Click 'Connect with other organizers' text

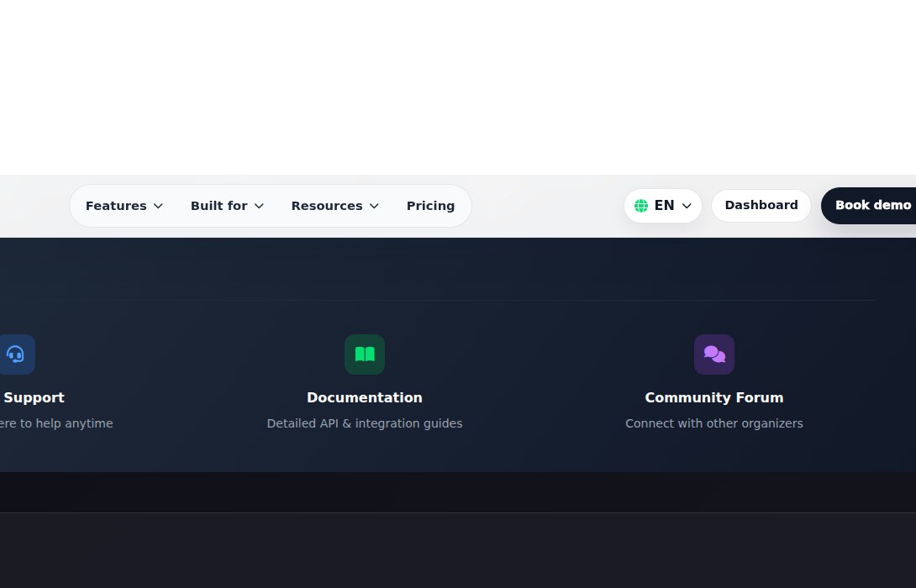tap(713, 423)
